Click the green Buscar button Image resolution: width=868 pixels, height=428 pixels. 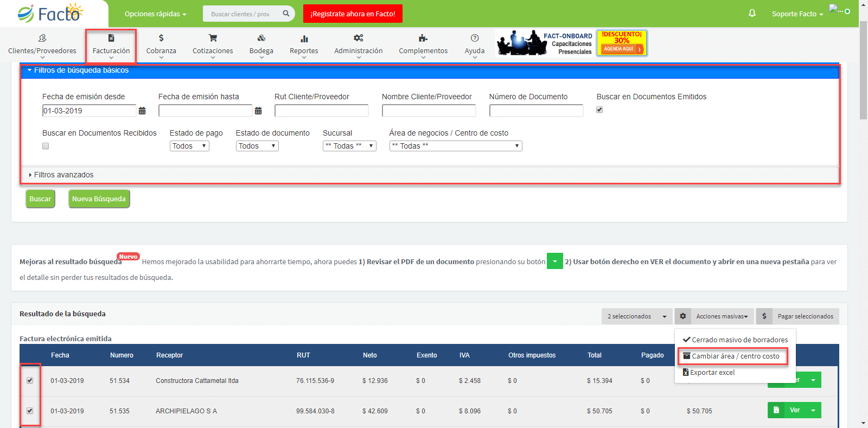coord(40,199)
